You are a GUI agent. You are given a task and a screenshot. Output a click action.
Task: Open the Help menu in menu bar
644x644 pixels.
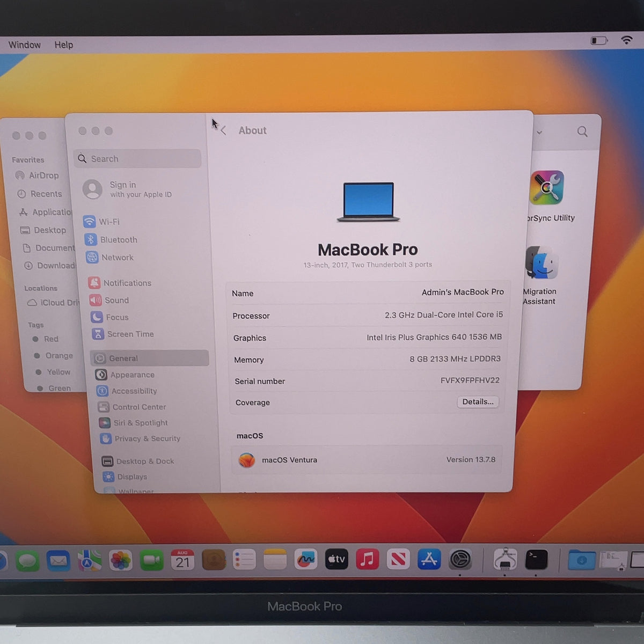point(63,45)
